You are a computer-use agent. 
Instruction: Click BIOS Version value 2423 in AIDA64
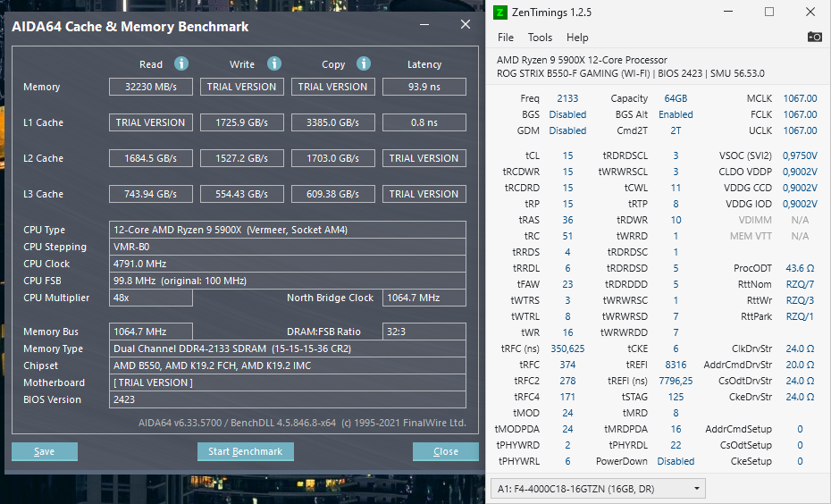[x=288, y=399]
